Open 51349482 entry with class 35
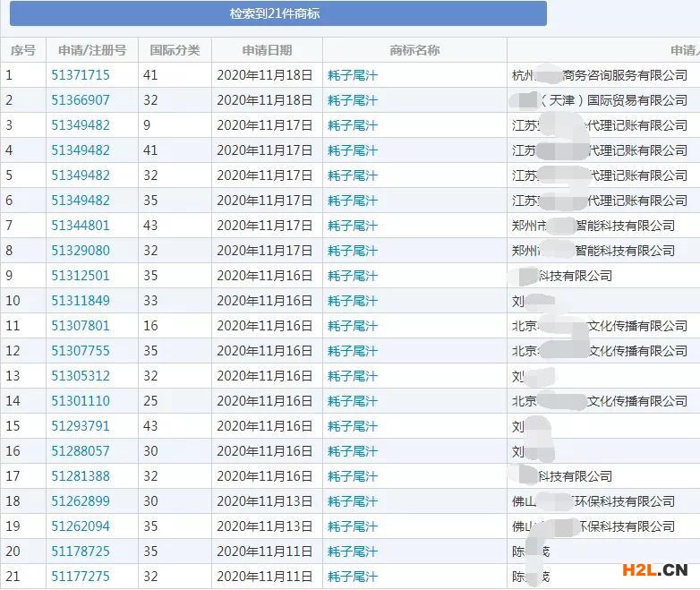The width and height of the screenshot is (700, 590). pos(81,200)
